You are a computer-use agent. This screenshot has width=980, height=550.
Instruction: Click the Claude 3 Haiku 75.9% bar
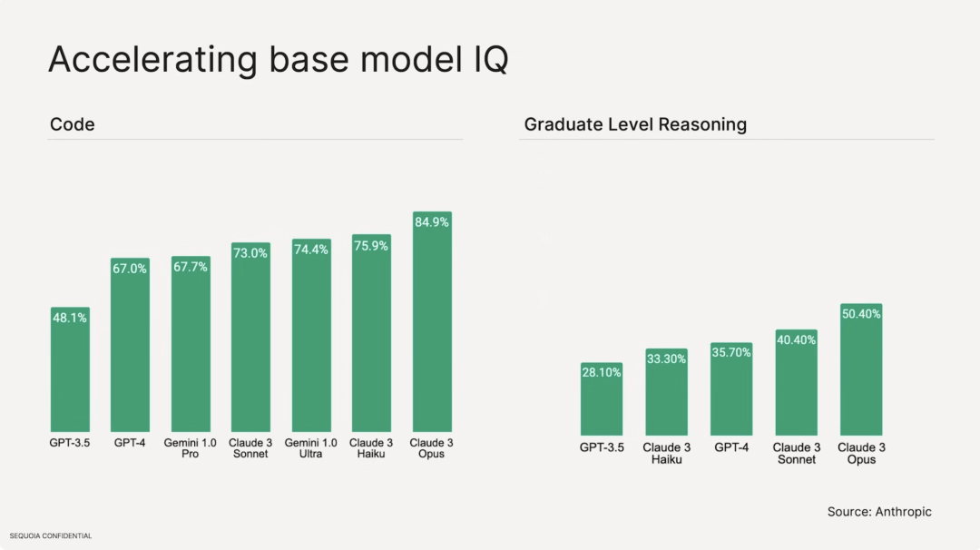[371, 333]
